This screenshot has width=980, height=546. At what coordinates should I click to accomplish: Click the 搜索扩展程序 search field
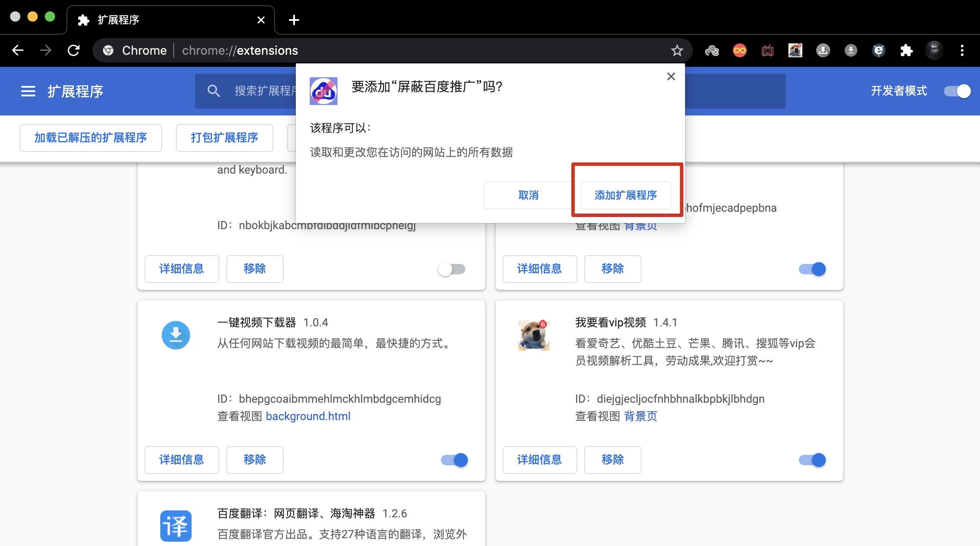coord(490,91)
